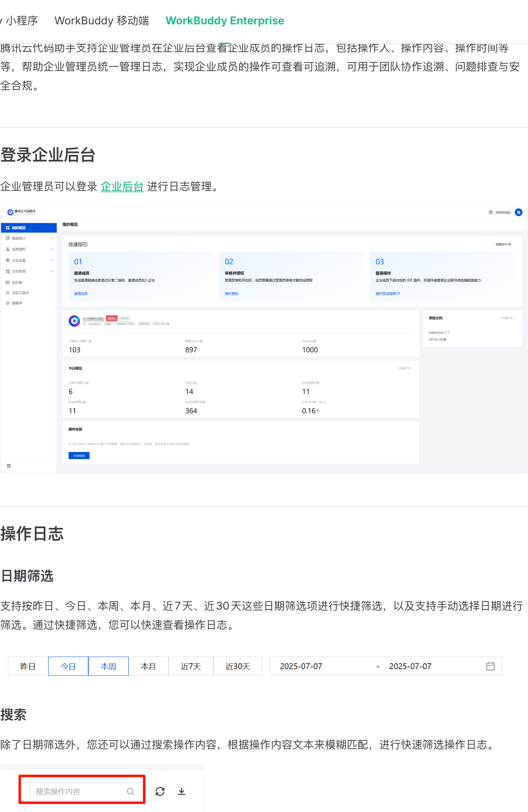Image resolution: width=528 pixels, height=812 pixels.
Task: Click the 364 characters value
Action: coord(191,411)
